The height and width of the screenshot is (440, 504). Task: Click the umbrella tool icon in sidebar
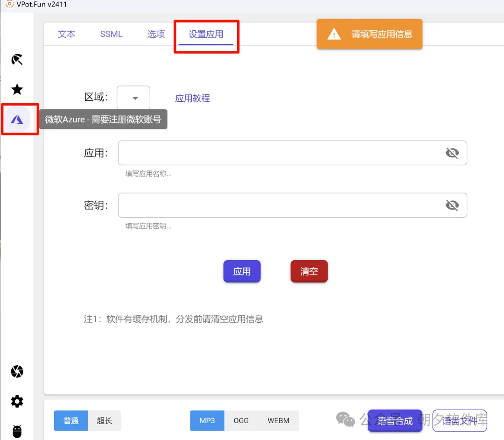[x=17, y=59]
